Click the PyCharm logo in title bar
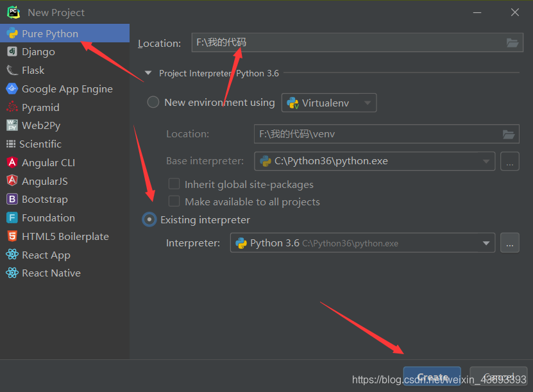The width and height of the screenshot is (533, 392). (13, 12)
